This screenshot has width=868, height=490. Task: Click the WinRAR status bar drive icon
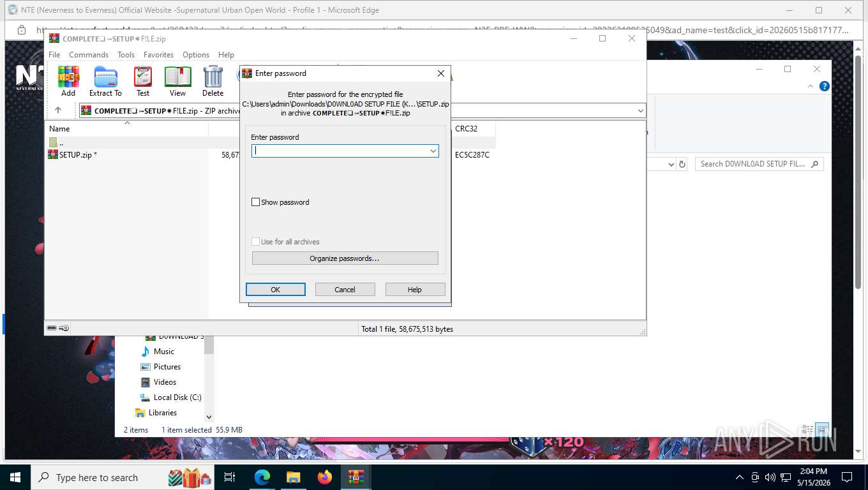[52, 328]
